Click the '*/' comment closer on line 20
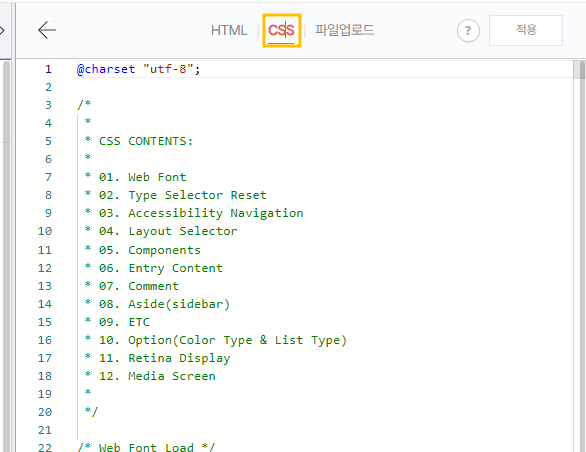 pos(91,412)
